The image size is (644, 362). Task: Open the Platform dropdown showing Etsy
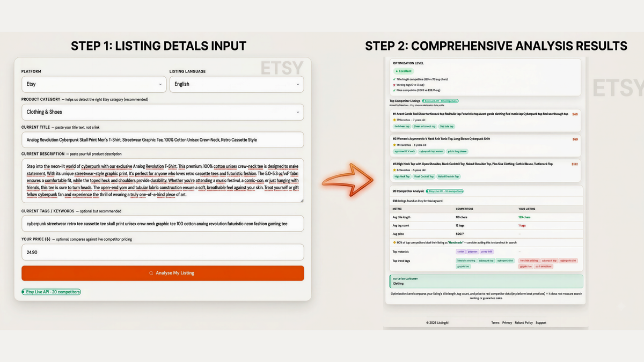point(93,84)
